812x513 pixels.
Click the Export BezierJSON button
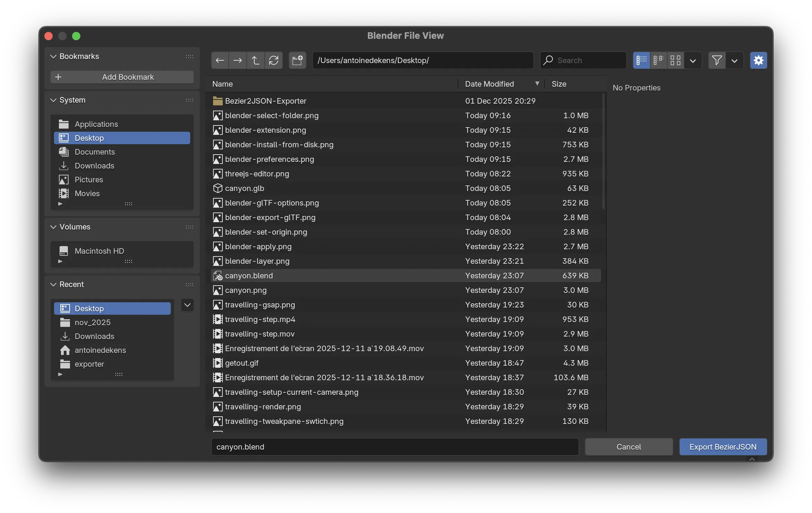pos(723,447)
